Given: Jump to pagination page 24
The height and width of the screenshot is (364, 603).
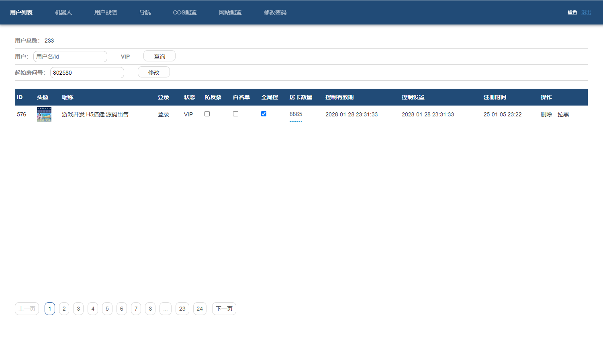Looking at the screenshot, I should (200, 308).
